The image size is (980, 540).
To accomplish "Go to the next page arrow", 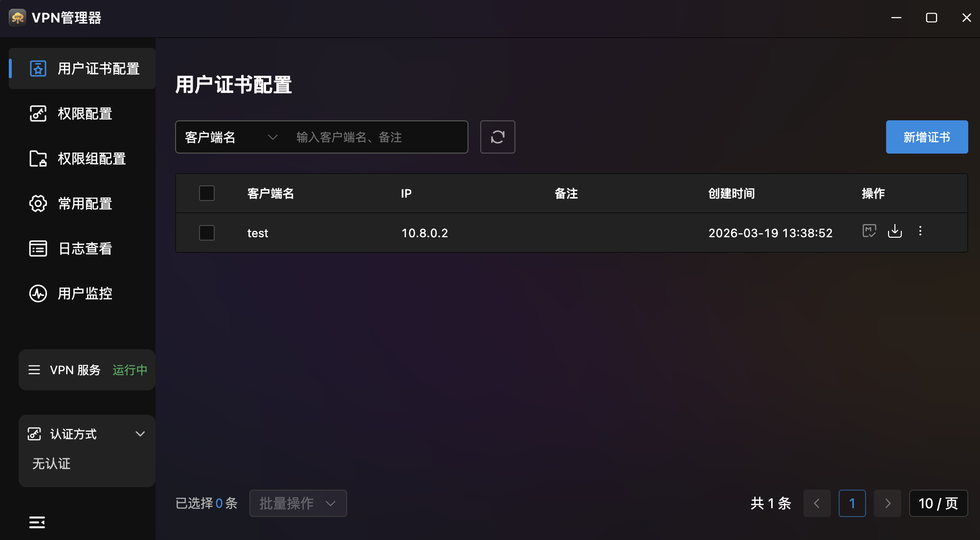I will click(x=888, y=503).
